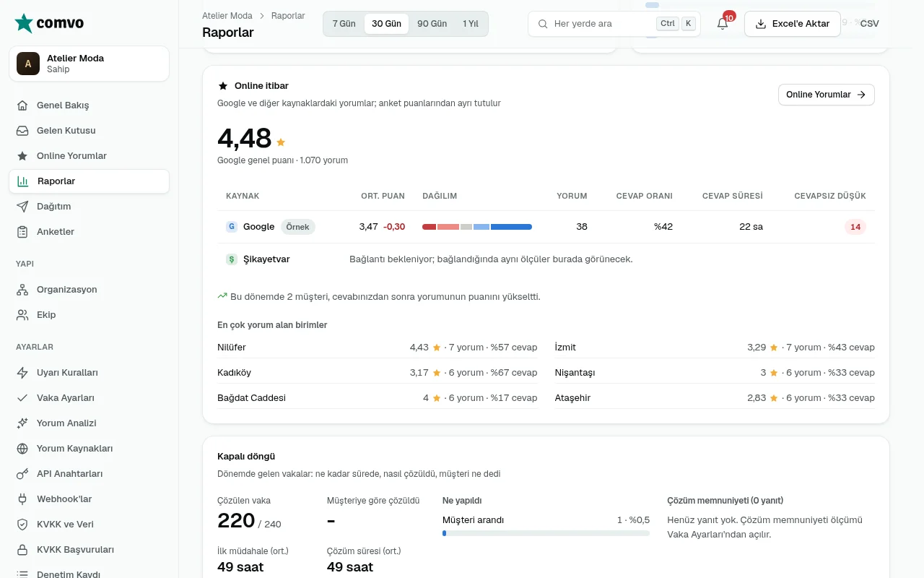Click the red 14 cevapsız düşük badge
Viewport: 924px width, 578px height.
click(x=855, y=227)
